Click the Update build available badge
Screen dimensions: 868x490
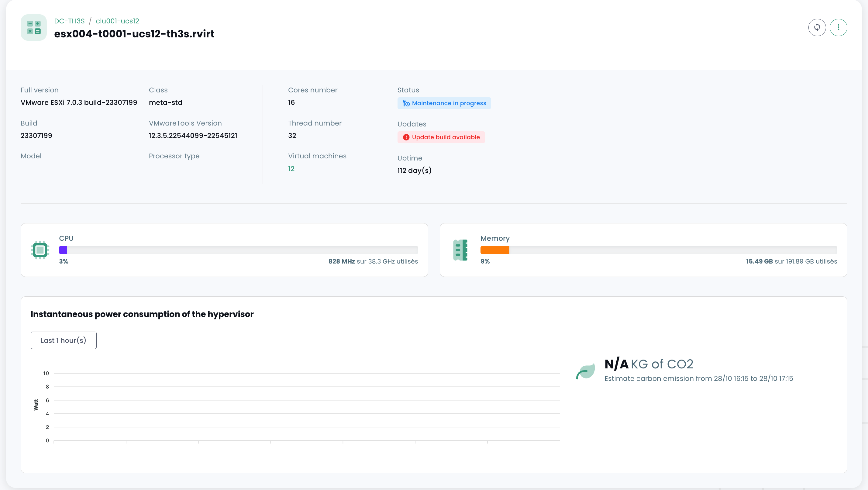[x=446, y=137]
